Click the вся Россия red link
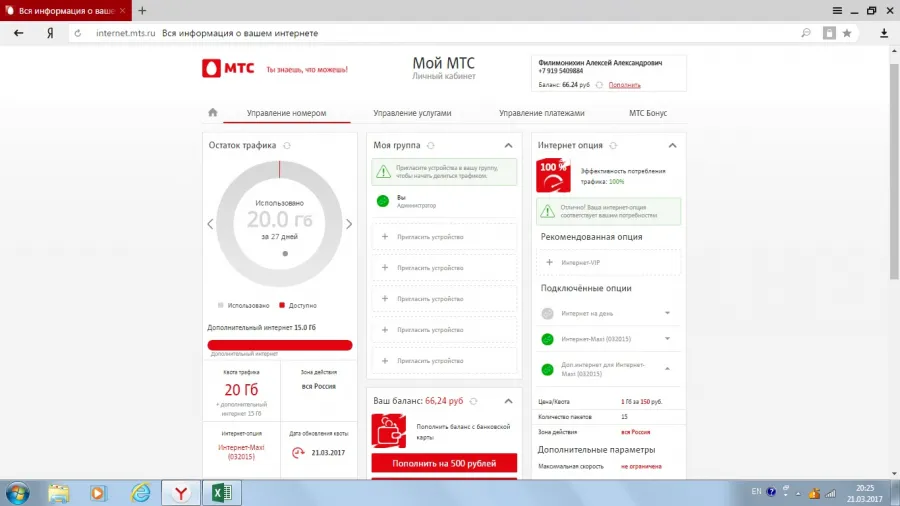Image resolution: width=900 pixels, height=506 pixels. click(x=635, y=432)
